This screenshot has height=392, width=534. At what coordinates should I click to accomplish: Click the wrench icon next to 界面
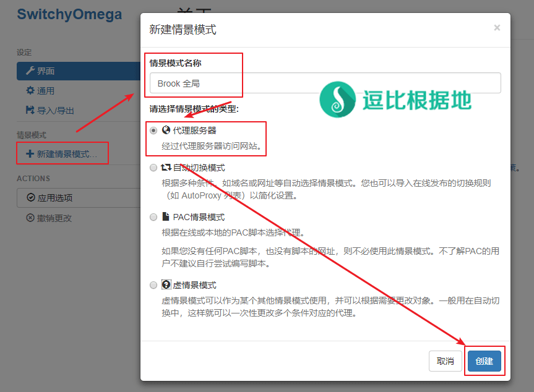coord(30,71)
